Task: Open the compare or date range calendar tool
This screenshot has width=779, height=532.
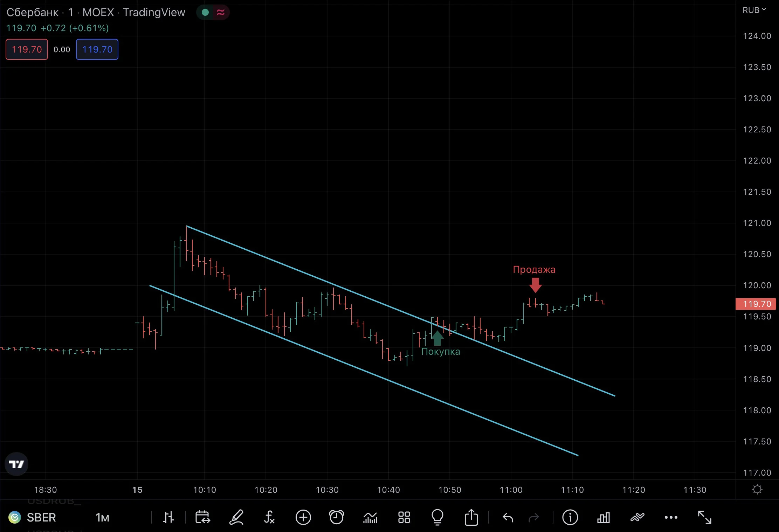Action: (202, 517)
